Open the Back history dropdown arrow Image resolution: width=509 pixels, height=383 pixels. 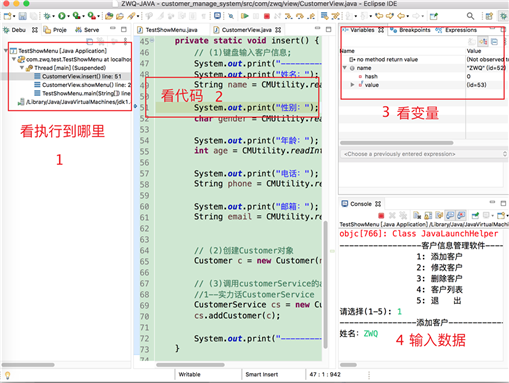[x=407, y=16]
